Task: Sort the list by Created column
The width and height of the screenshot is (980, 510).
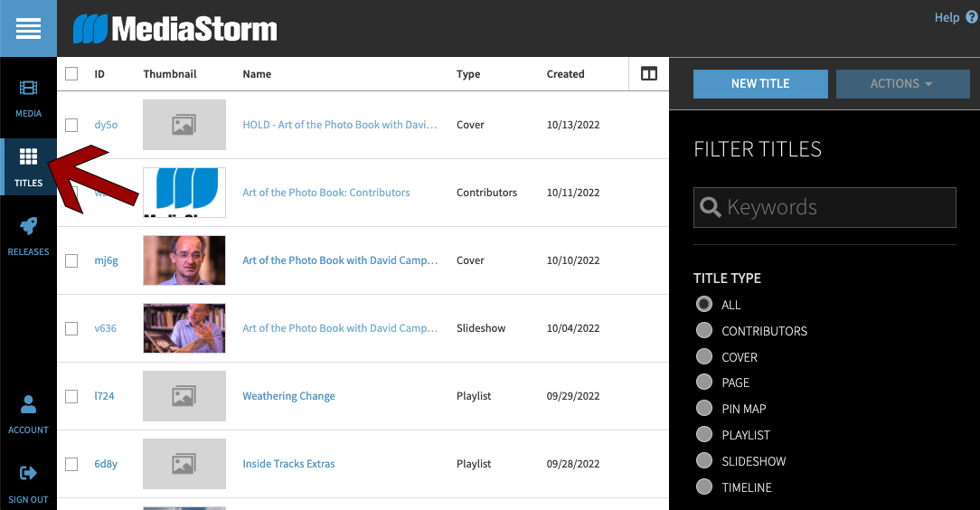Action: pos(565,74)
